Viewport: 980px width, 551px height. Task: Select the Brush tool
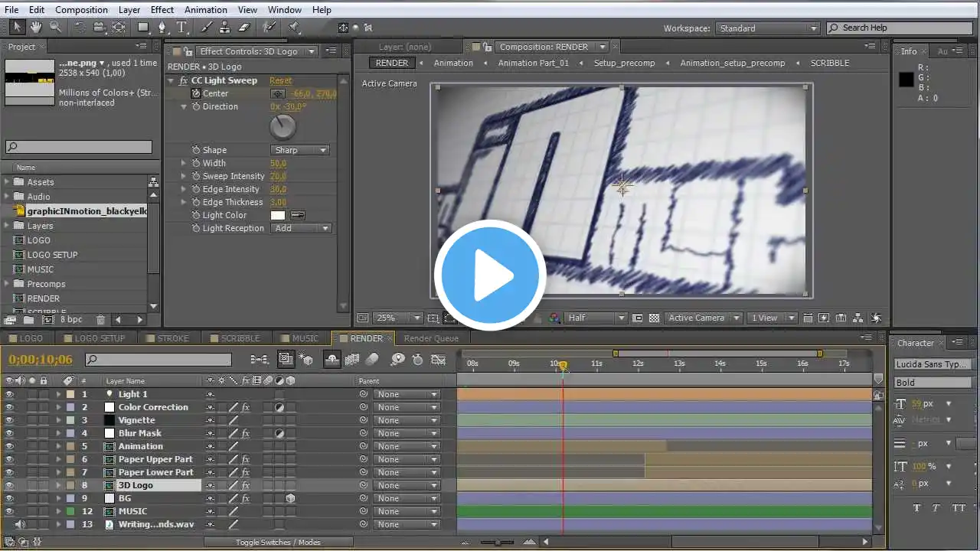coord(206,27)
